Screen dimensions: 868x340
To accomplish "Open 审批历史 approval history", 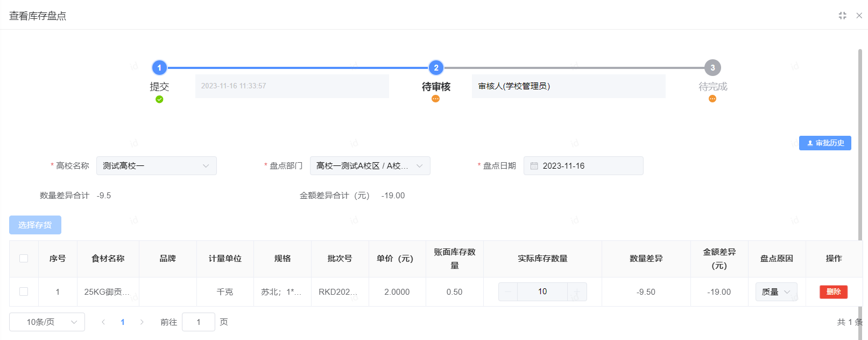I will click(825, 143).
